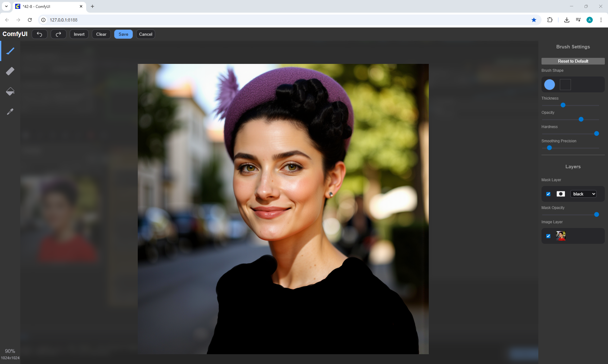Open Chrome's three-dot menu

coord(601,20)
